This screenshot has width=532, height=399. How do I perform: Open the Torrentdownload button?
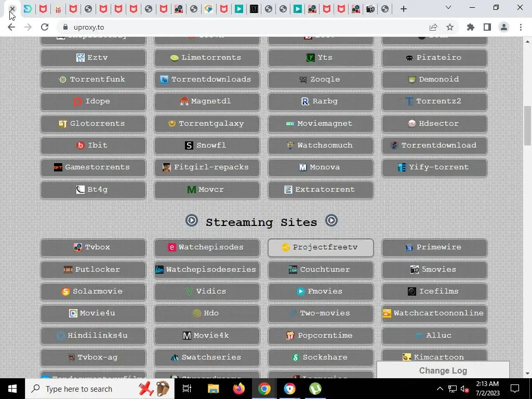[x=434, y=145]
